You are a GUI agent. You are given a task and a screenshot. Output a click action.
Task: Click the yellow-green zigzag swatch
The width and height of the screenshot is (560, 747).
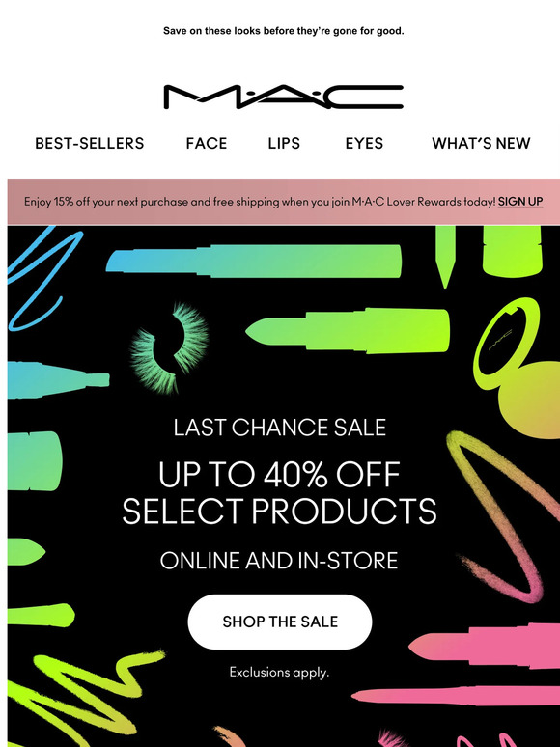tap(81, 696)
